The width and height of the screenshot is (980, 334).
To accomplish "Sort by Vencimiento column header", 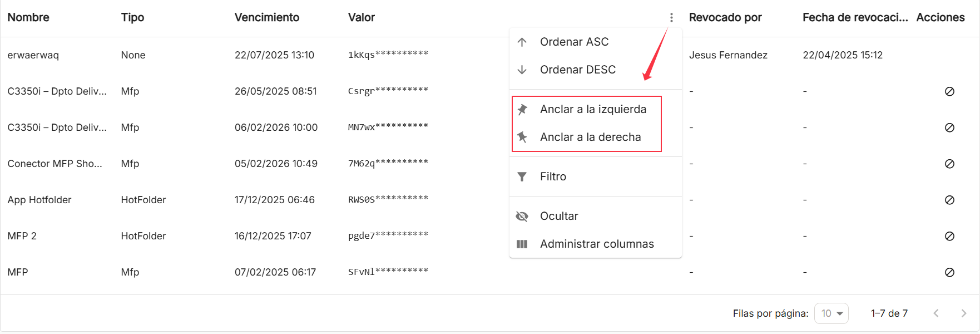I will tap(267, 17).
